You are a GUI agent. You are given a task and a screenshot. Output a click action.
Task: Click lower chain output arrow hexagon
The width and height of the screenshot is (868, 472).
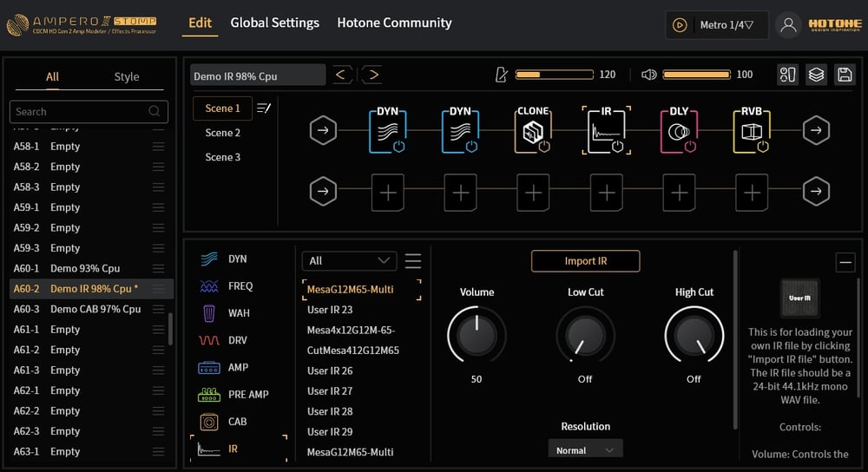coord(816,192)
